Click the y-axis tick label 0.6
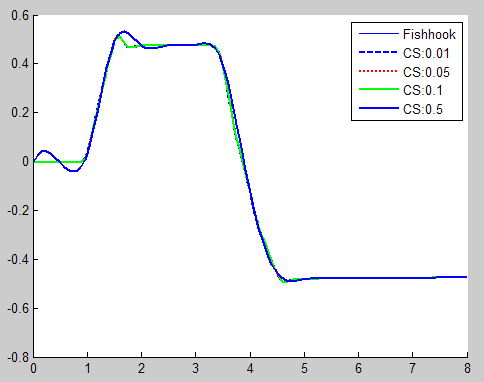 (x=20, y=15)
